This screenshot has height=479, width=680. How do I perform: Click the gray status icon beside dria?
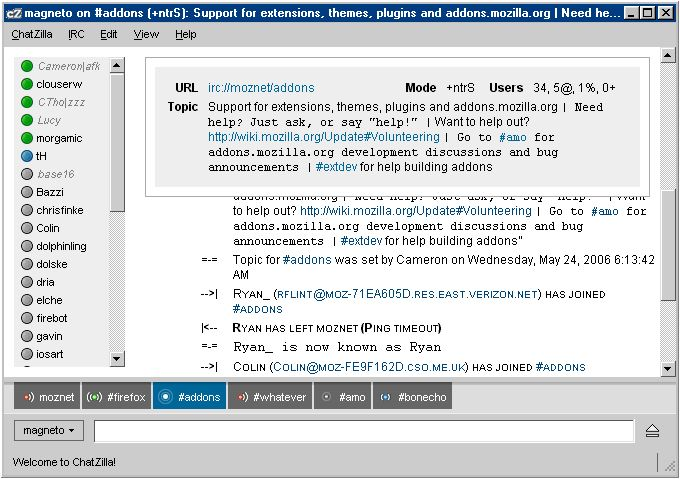click(27, 282)
